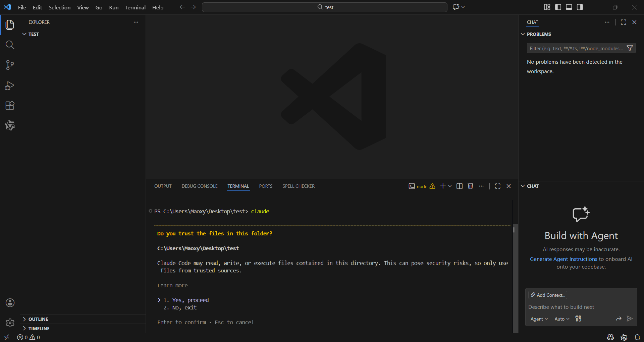Switch to the DEBUG CONSOLE tab
Viewport: 644px width, 342px height.
pyautogui.click(x=200, y=186)
